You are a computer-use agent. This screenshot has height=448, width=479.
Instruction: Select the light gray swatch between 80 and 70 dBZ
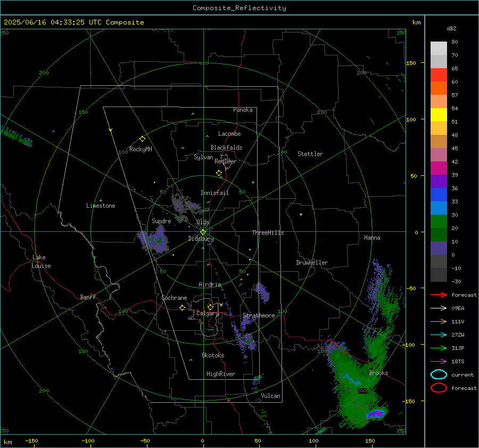pos(439,48)
